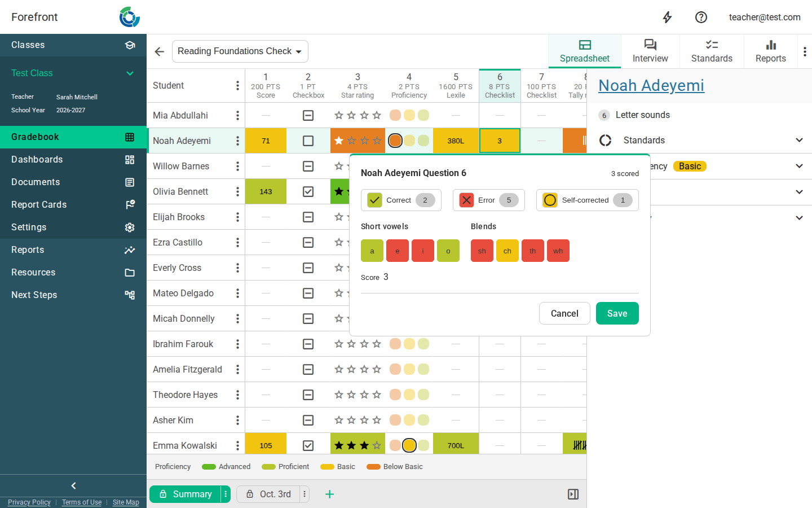Toggle Noah Adeyemi's checkbox in column 2

point(308,141)
